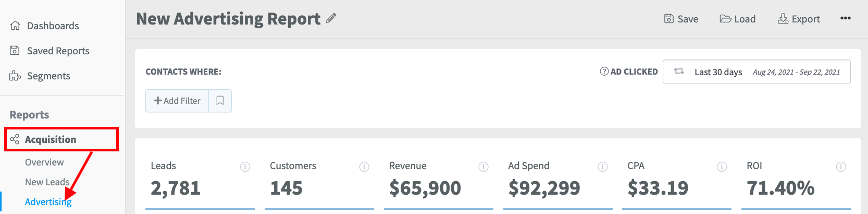Click the Revenue metric info icon

pos(483,167)
